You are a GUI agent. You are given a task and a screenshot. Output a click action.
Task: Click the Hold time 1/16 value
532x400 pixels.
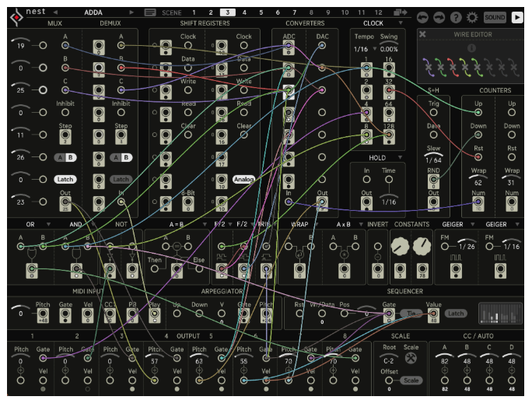(x=389, y=202)
